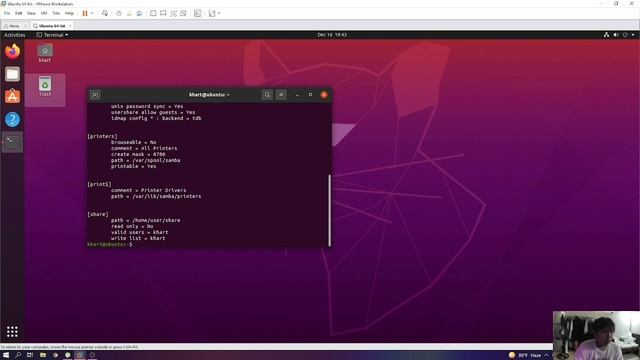Open VMware View menu

coord(31,13)
